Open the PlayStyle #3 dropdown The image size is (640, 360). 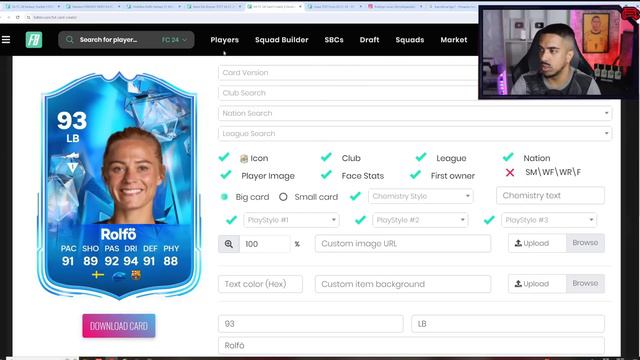click(x=549, y=220)
